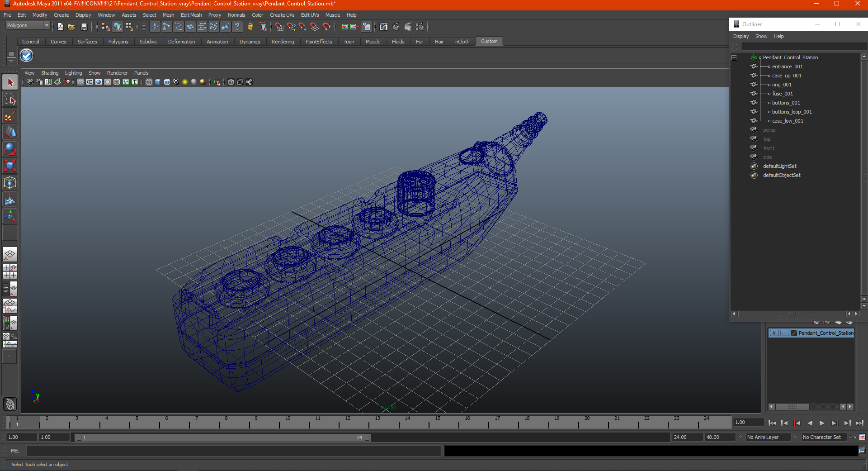This screenshot has height=471, width=868.
Task: Click the current frame field showing 1.00
Action: 748,423
